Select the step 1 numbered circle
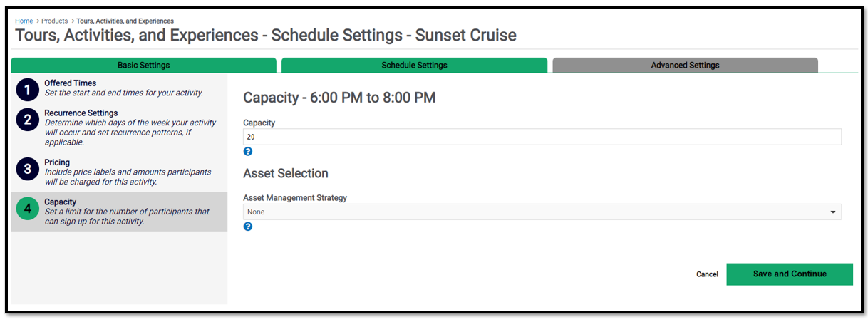 coord(28,90)
